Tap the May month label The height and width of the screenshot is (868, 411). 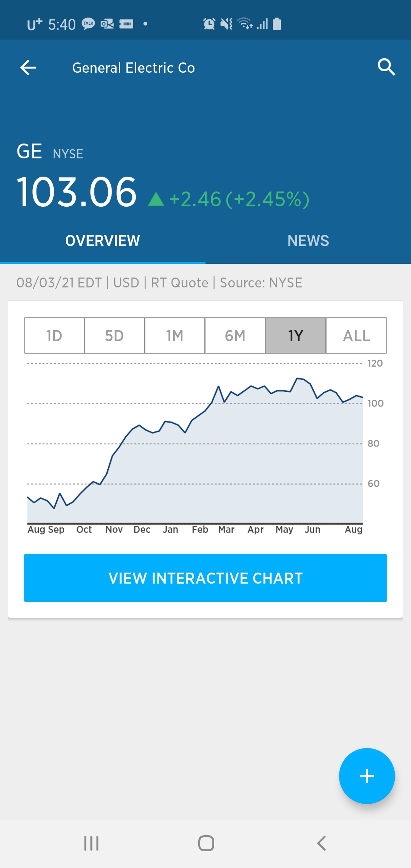(284, 530)
